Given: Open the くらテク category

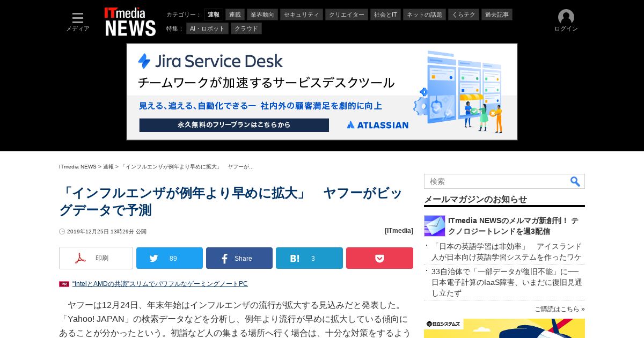Looking at the screenshot, I should [464, 14].
